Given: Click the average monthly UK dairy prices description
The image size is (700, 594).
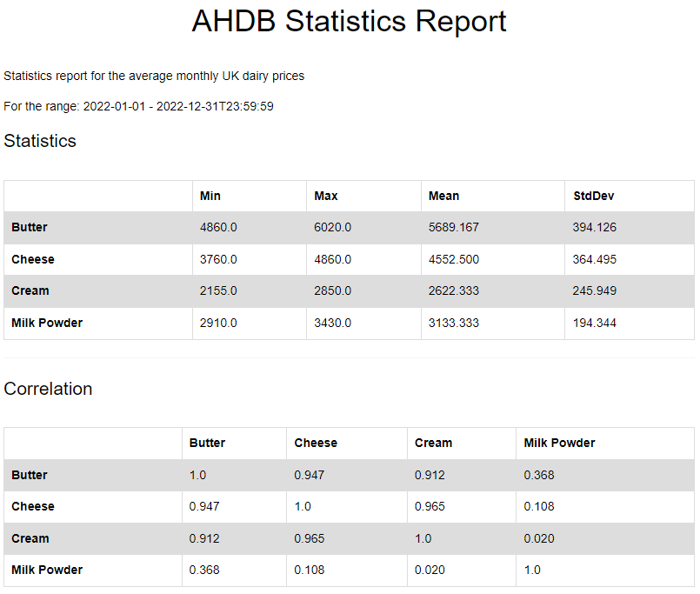Looking at the screenshot, I should click(x=154, y=77).
